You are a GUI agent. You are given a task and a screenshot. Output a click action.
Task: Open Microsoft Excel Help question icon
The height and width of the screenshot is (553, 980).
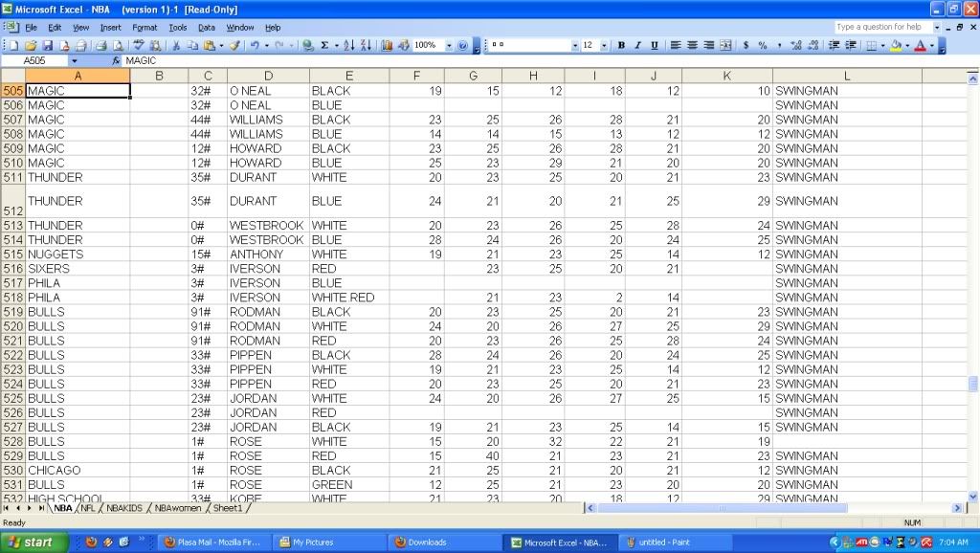pos(462,46)
